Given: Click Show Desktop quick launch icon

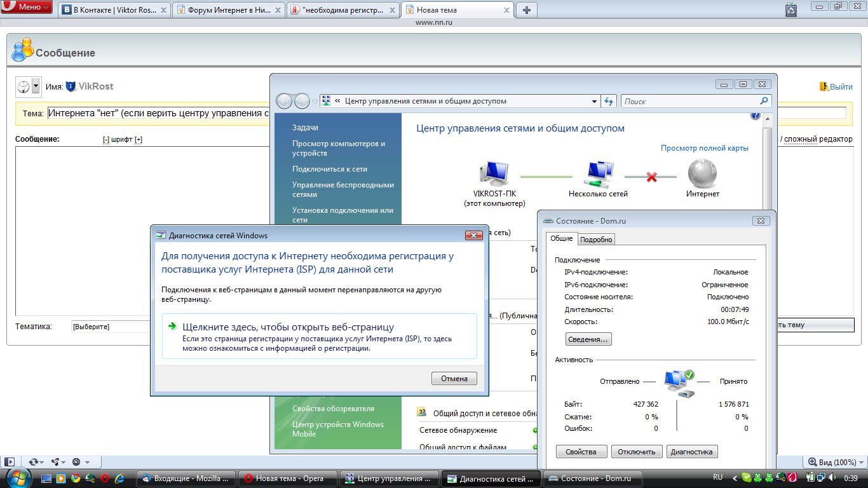Looking at the screenshot, I should click(x=46, y=478).
